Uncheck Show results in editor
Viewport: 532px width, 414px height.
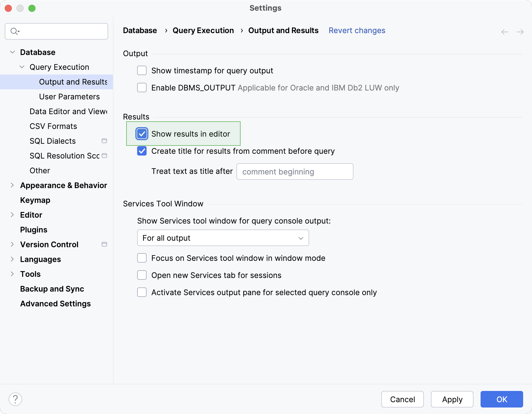142,134
